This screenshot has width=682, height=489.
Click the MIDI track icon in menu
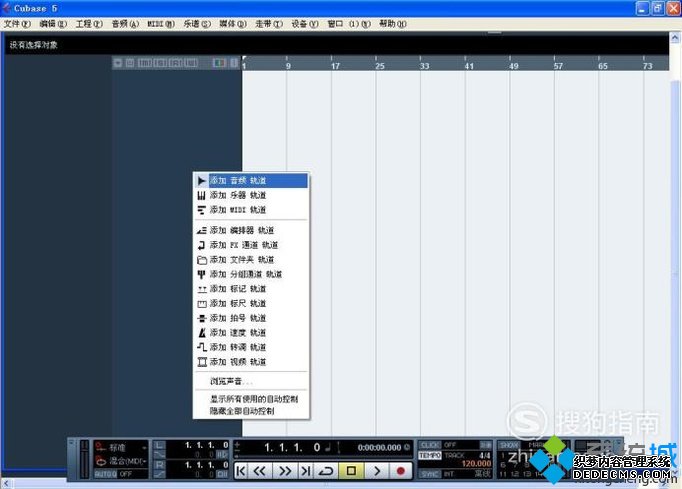[x=201, y=210]
